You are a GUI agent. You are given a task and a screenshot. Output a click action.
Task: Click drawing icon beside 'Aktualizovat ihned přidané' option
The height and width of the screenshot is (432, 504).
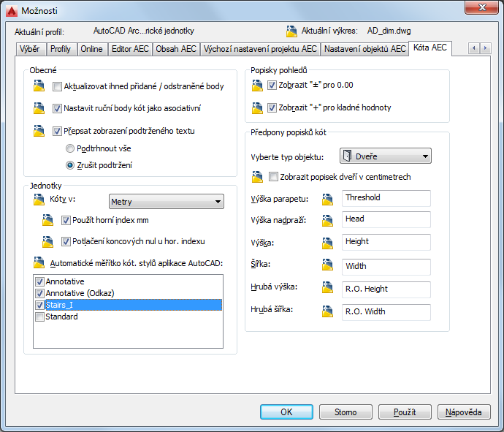pyautogui.click(x=39, y=86)
